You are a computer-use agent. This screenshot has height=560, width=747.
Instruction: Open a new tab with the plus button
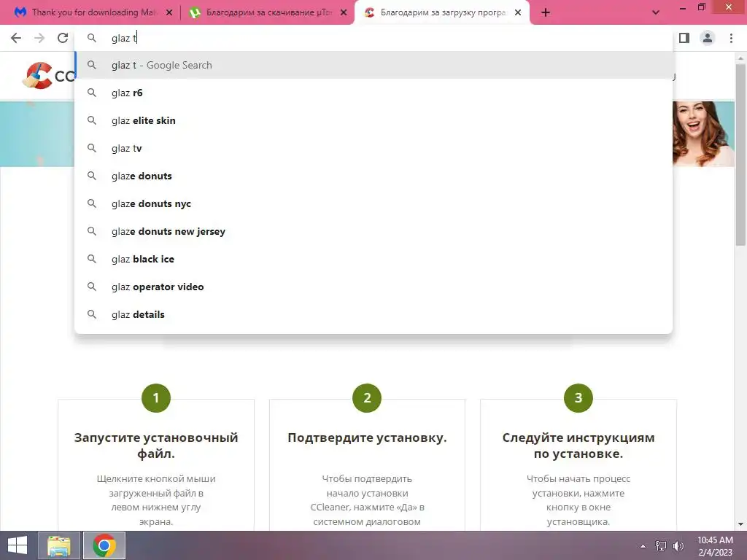546,13
